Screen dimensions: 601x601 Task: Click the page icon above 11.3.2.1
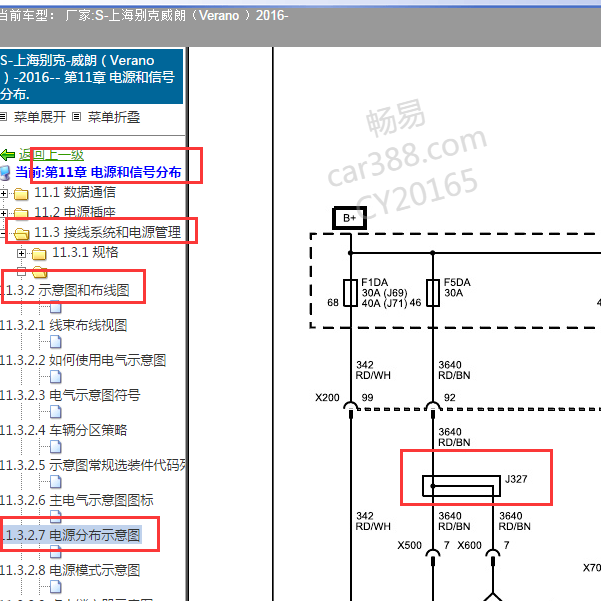click(x=56, y=307)
